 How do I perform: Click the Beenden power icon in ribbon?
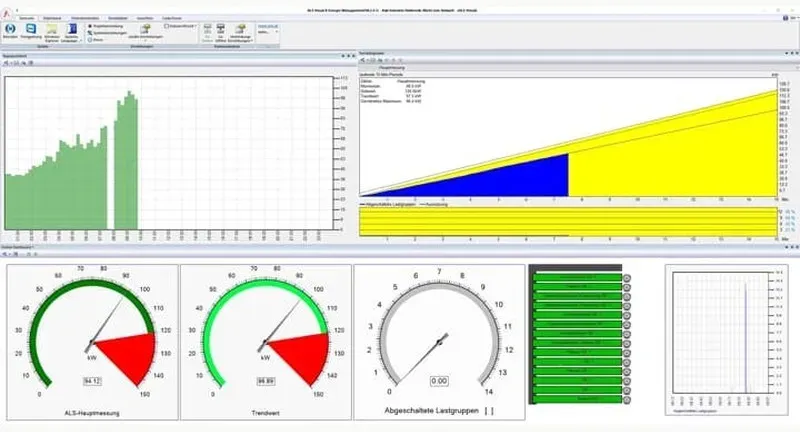click(x=10, y=29)
